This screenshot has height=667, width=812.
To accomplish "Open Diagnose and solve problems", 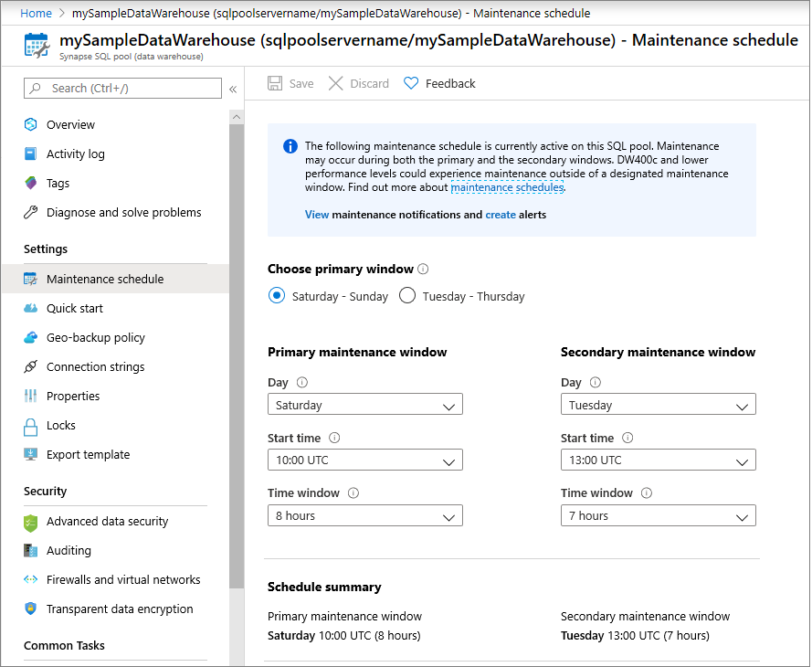I will [x=123, y=212].
